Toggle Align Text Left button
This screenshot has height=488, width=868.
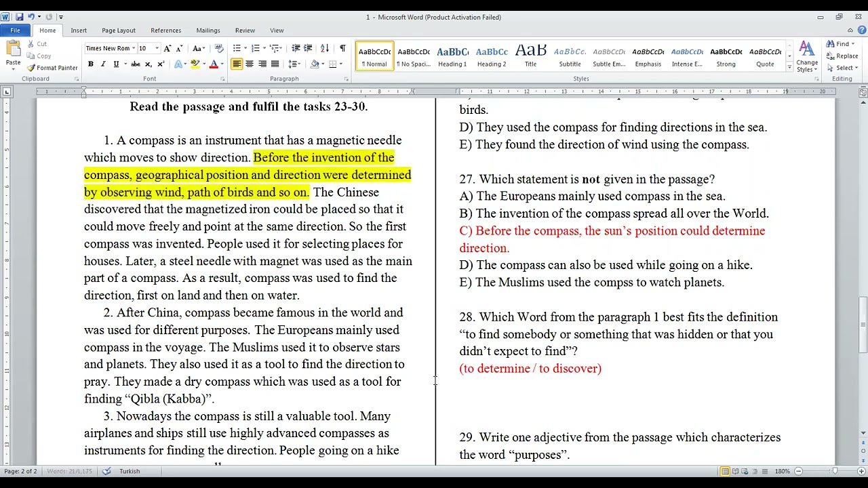(x=237, y=64)
